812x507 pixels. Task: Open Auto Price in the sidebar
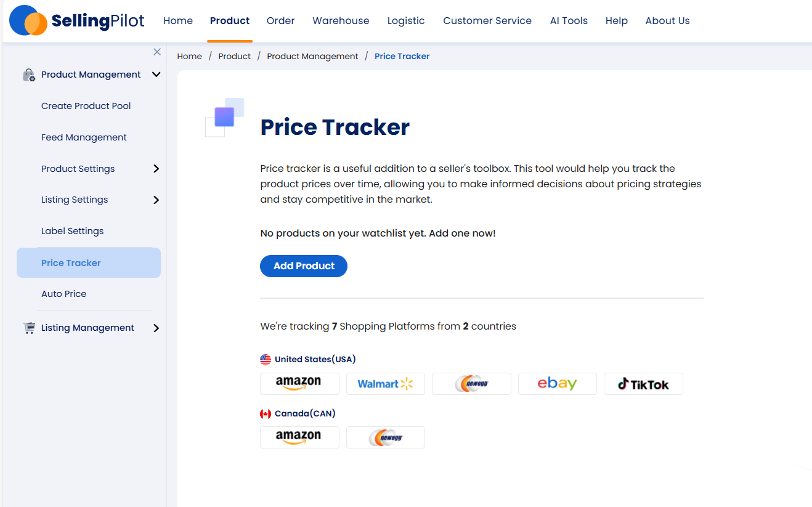[64, 294]
